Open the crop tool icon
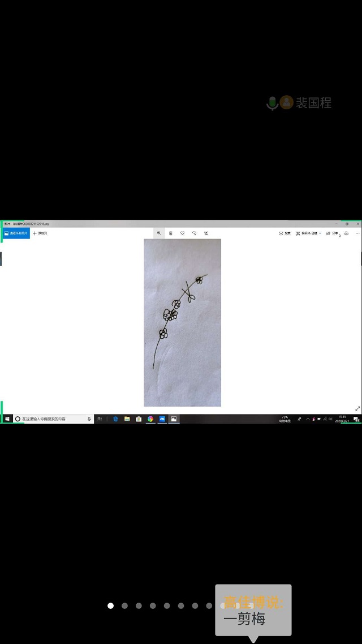This screenshot has width=362, height=644. tap(206, 233)
